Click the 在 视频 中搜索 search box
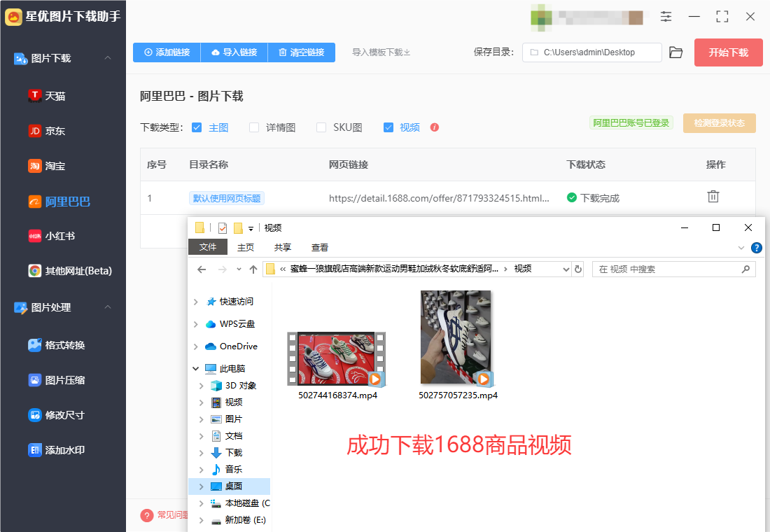Viewport: 770px width, 532px height. 673,269
